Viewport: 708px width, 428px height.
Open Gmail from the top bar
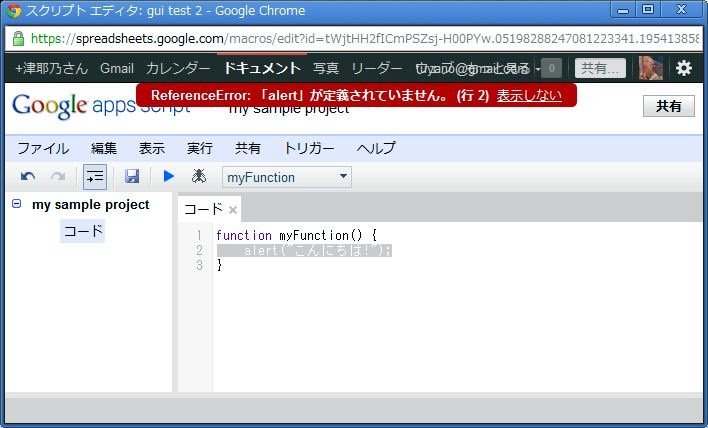point(117,68)
